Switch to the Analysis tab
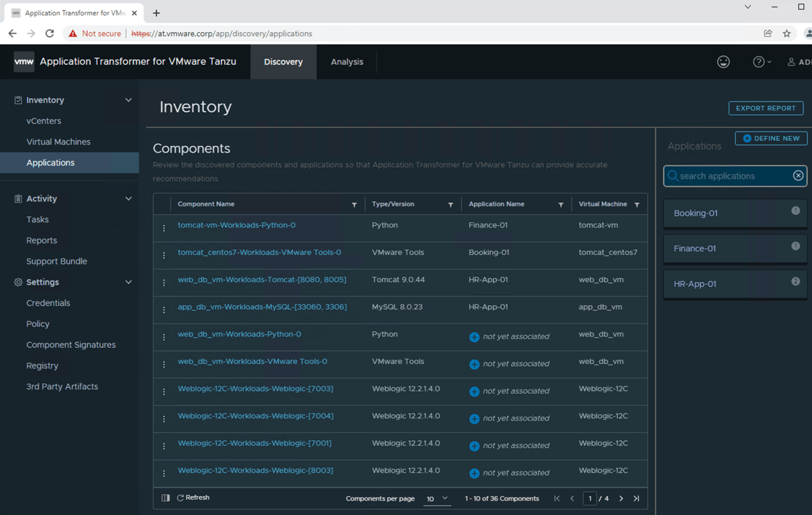This screenshot has height=515, width=812. [x=346, y=62]
